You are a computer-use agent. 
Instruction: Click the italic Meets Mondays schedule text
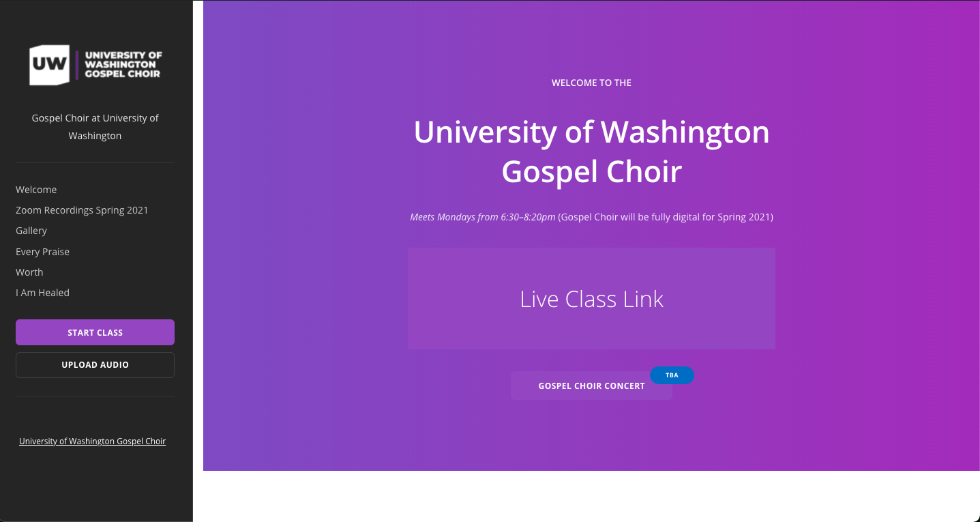pos(482,217)
